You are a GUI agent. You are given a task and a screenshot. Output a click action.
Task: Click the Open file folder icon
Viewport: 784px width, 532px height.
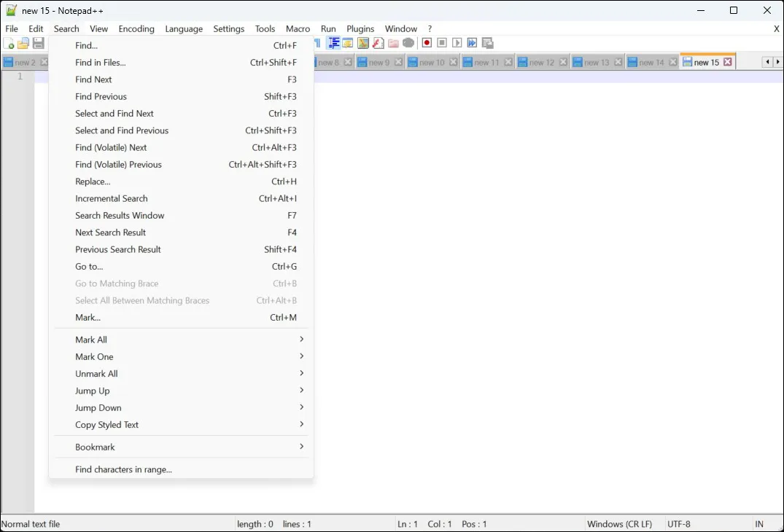[x=23, y=44]
